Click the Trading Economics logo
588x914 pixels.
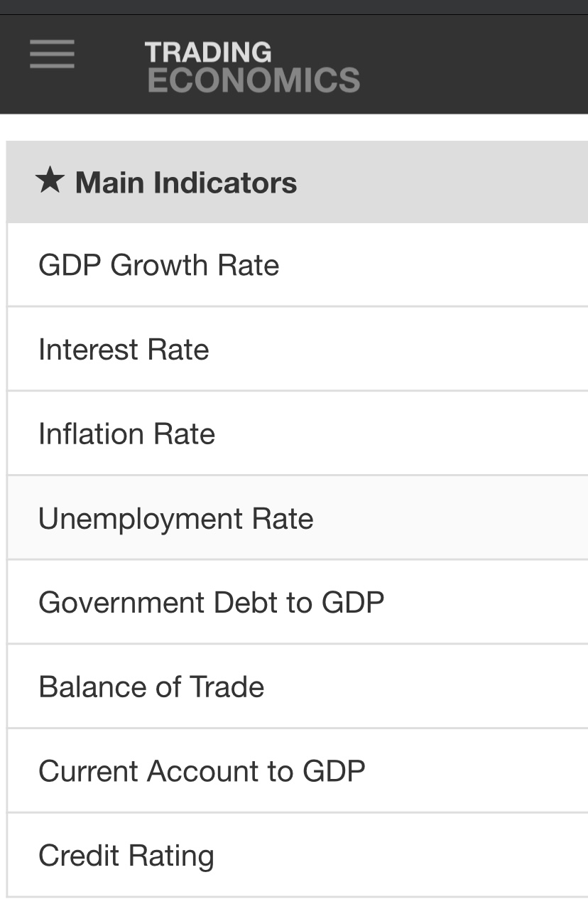pos(252,67)
